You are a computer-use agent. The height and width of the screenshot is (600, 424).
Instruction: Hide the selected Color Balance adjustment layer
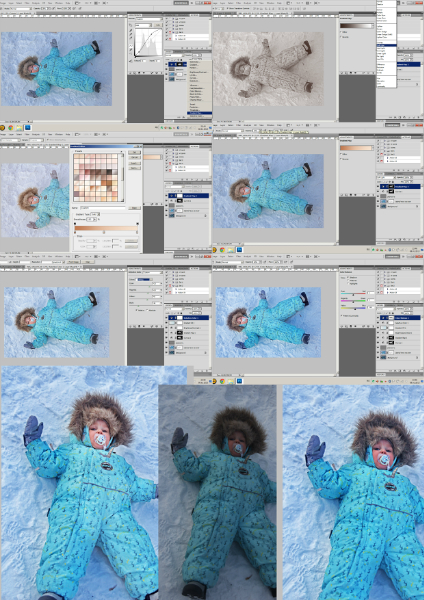click(x=378, y=318)
